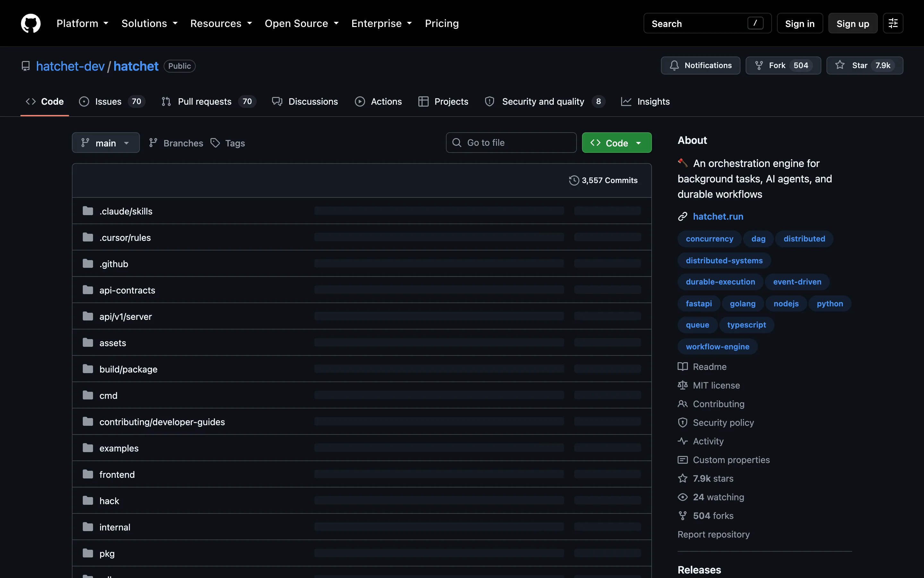This screenshot has width=924, height=578.
Task: Click the folder icon for .claude/skills
Action: tap(88, 211)
